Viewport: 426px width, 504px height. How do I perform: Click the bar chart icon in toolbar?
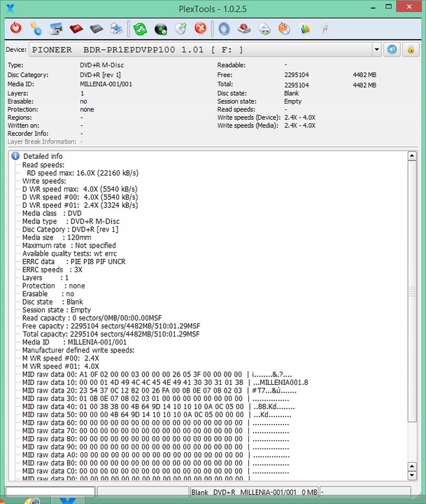pos(304,29)
